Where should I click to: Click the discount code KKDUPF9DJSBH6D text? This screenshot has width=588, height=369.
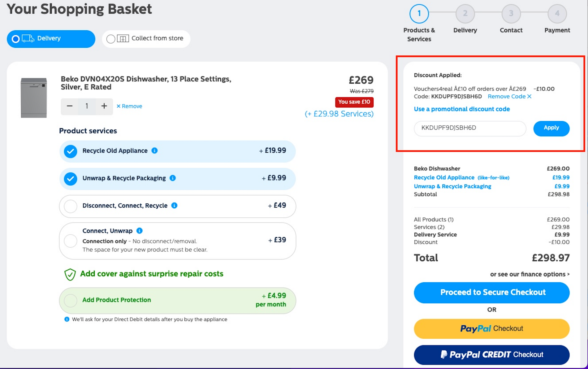click(456, 97)
